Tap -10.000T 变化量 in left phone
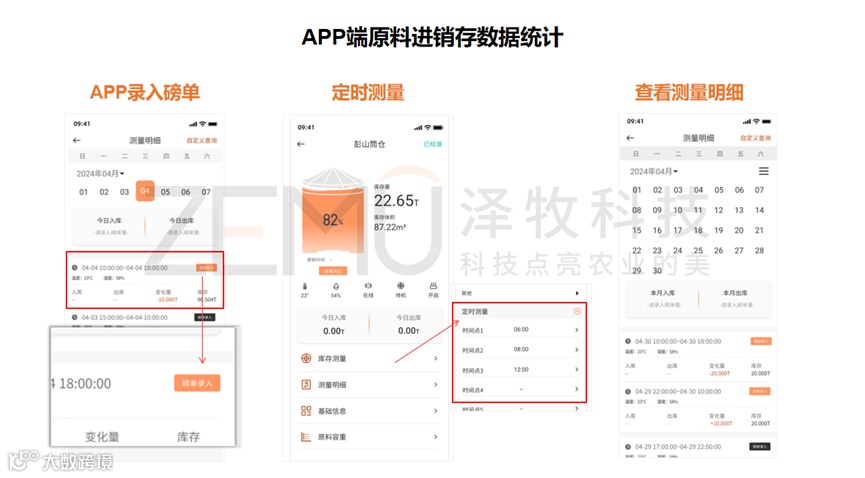 point(167,300)
